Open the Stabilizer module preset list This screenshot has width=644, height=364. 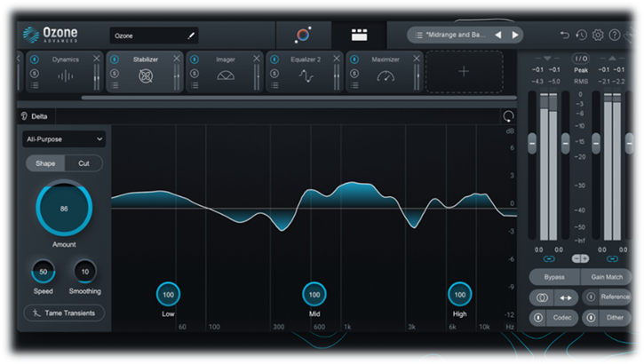coord(115,85)
